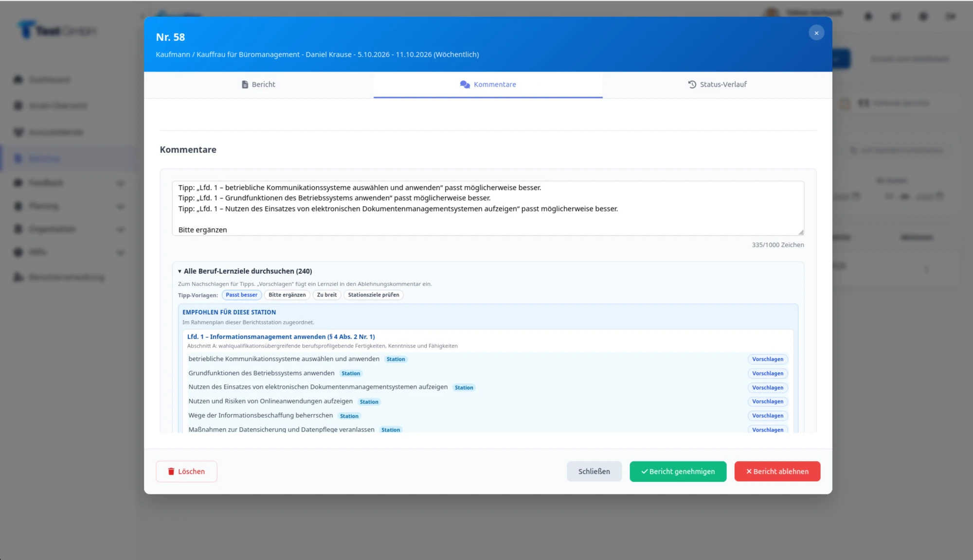Approve report with Bericht genehmigen
973x560 pixels.
click(x=678, y=472)
